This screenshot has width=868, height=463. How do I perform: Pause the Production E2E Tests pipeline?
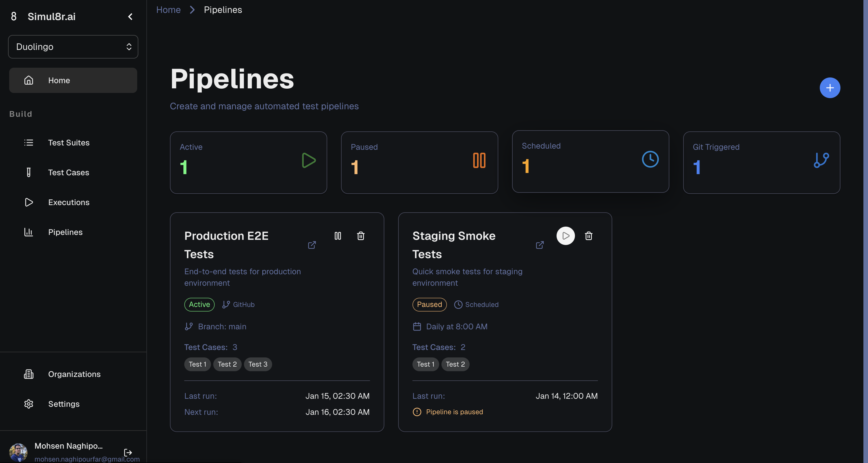(x=338, y=236)
